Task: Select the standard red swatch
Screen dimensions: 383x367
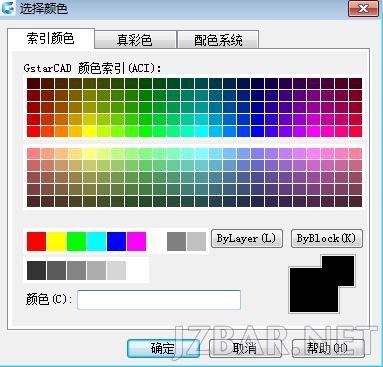Action: point(36,241)
